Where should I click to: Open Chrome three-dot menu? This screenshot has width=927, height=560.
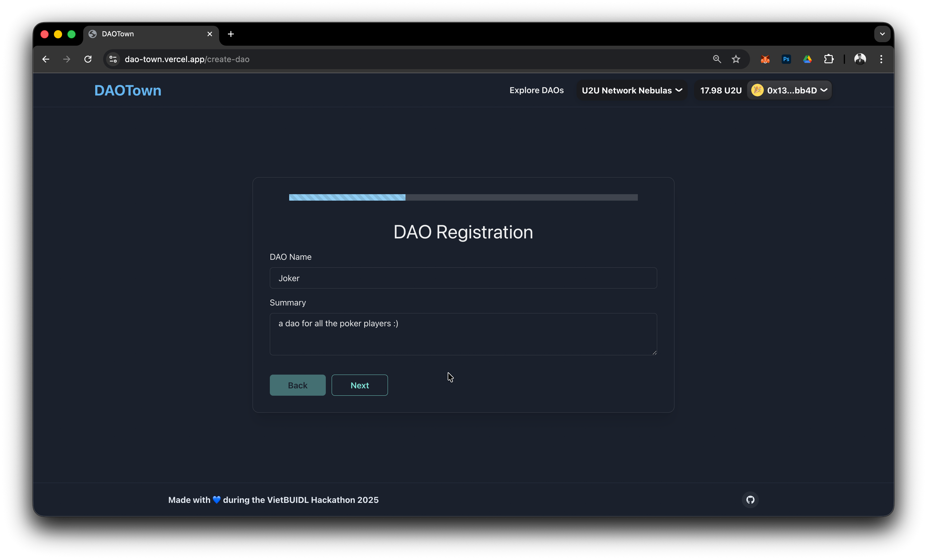click(x=881, y=59)
